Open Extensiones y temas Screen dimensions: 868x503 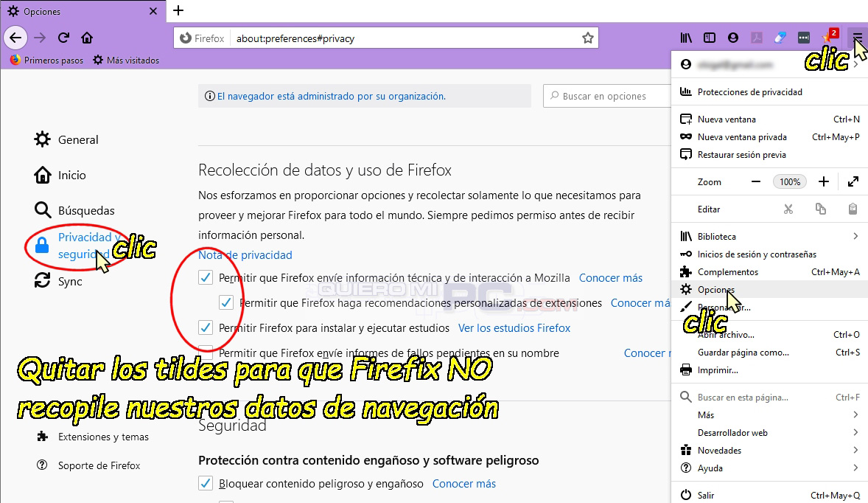coord(92,437)
